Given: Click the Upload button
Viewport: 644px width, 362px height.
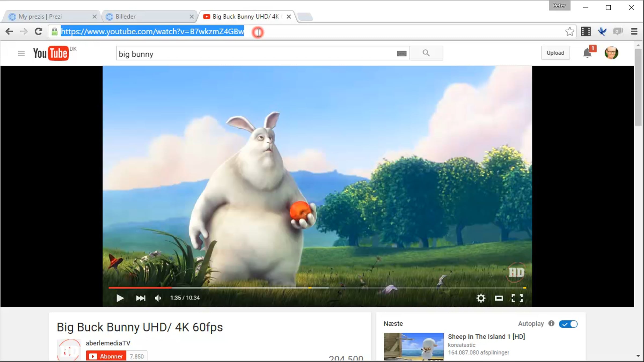Looking at the screenshot, I should 555,53.
